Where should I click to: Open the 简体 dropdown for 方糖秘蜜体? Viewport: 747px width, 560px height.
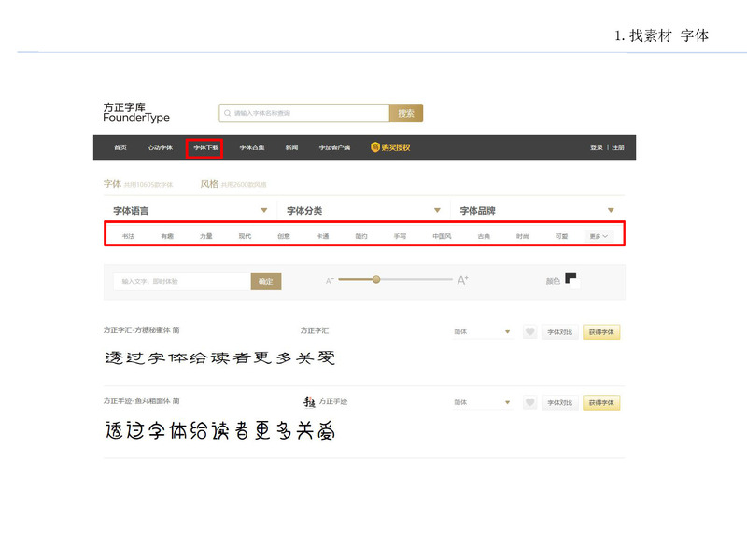[x=482, y=332]
